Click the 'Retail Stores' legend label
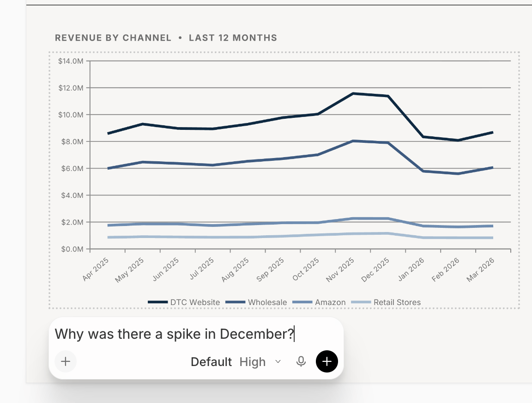The width and height of the screenshot is (532, 403). (397, 302)
